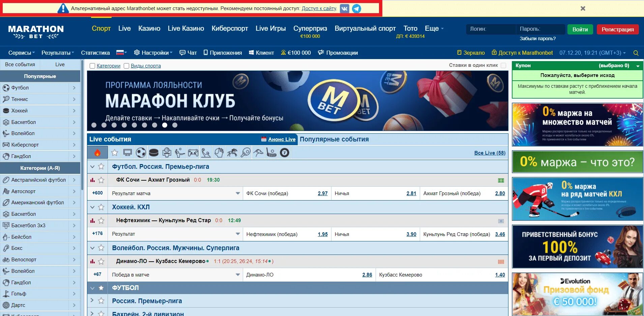Favorite Футбол. Россия. Премьер-лига Live league star
644x316 pixels.
tap(101, 166)
